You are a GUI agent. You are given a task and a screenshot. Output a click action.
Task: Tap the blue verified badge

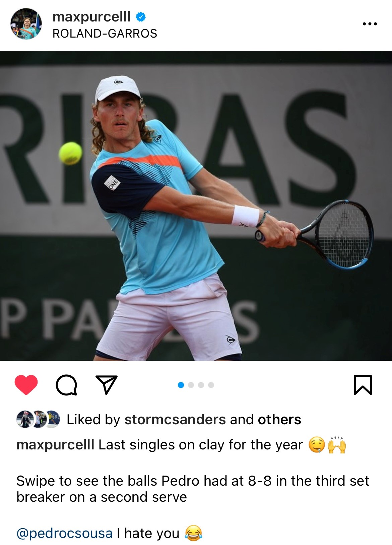(141, 16)
